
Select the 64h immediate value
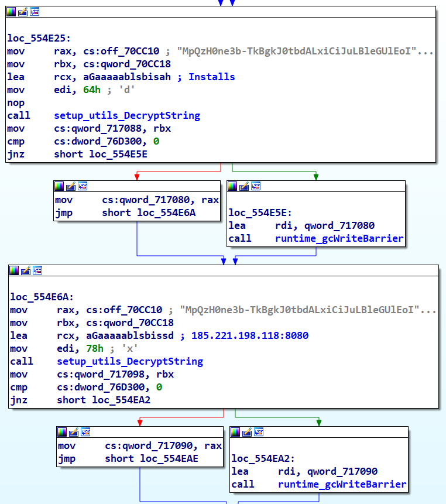click(87, 90)
